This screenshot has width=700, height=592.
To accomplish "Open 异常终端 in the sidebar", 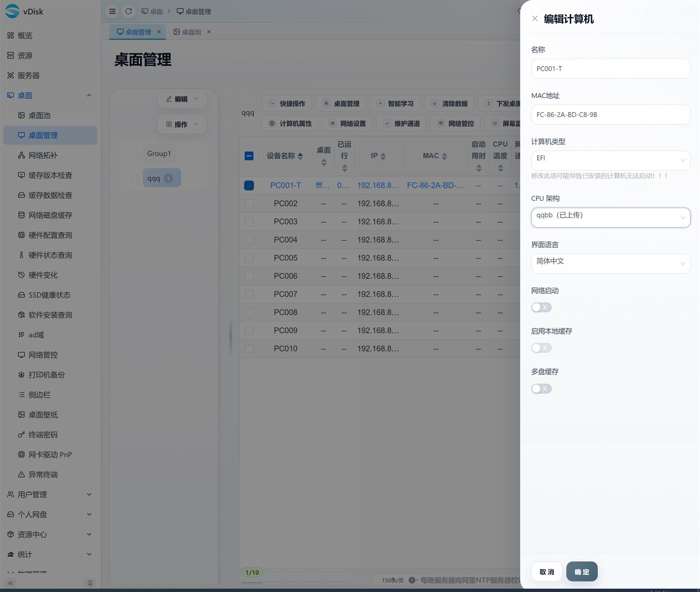I will 50,474.
